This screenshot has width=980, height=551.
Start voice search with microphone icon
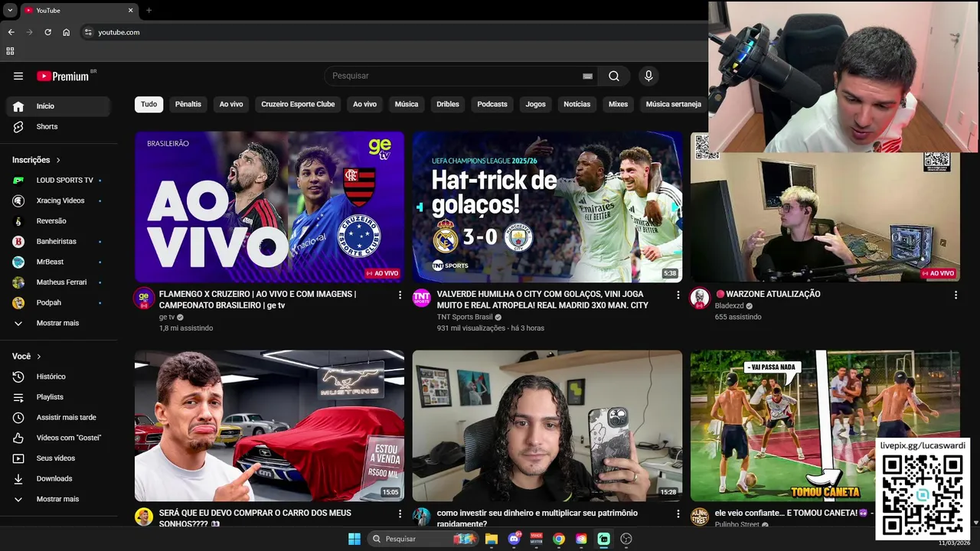coord(648,76)
